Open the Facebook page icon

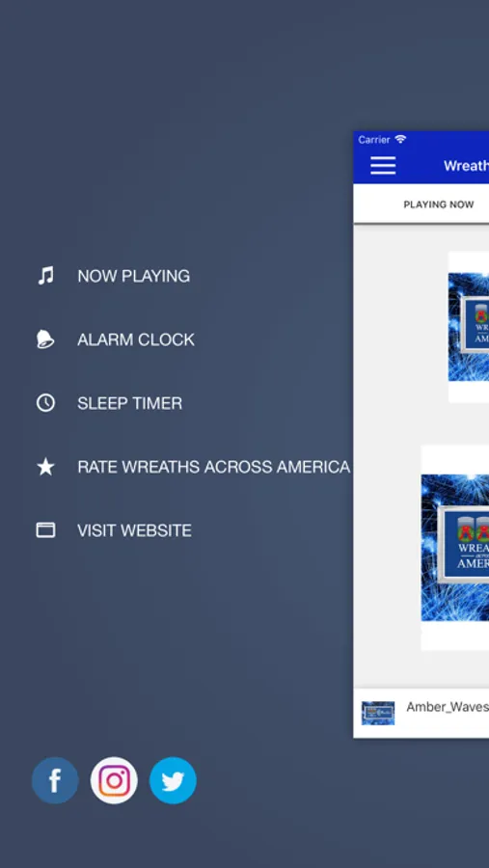(55, 780)
